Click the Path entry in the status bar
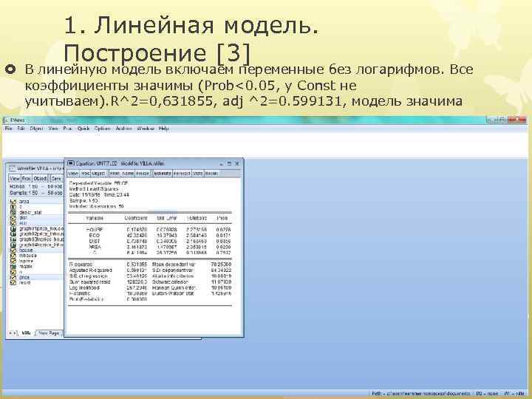532x399 pixels. click(420, 394)
